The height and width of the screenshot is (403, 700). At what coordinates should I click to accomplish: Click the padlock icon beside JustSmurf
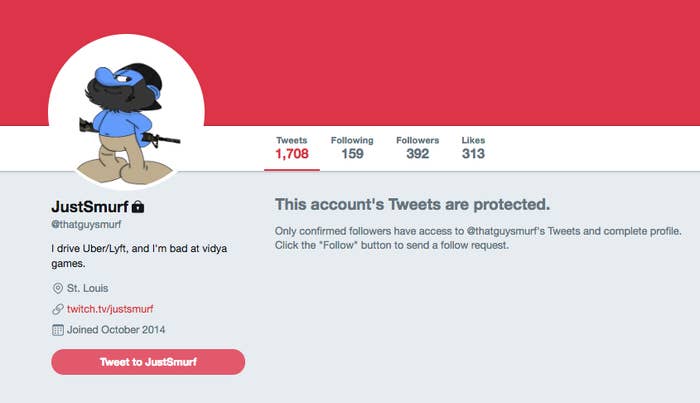[138, 207]
